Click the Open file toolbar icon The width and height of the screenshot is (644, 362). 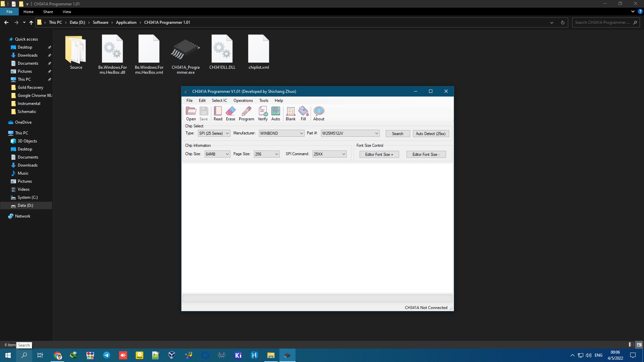(x=191, y=114)
